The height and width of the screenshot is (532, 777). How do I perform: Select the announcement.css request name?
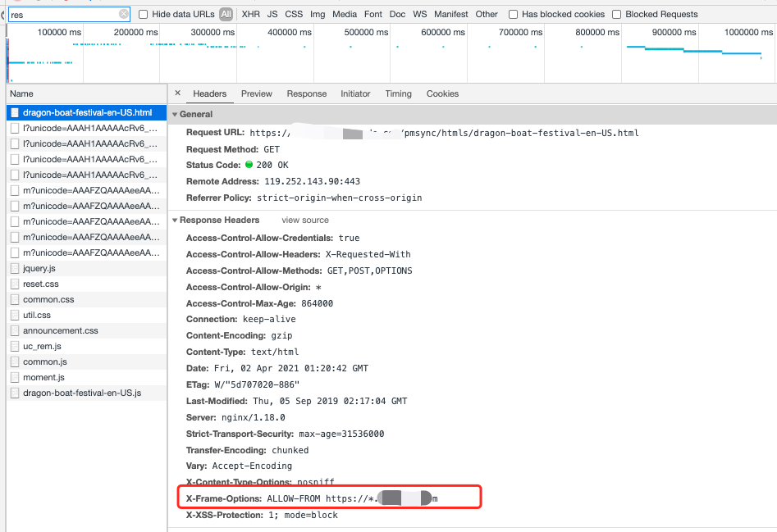point(61,330)
